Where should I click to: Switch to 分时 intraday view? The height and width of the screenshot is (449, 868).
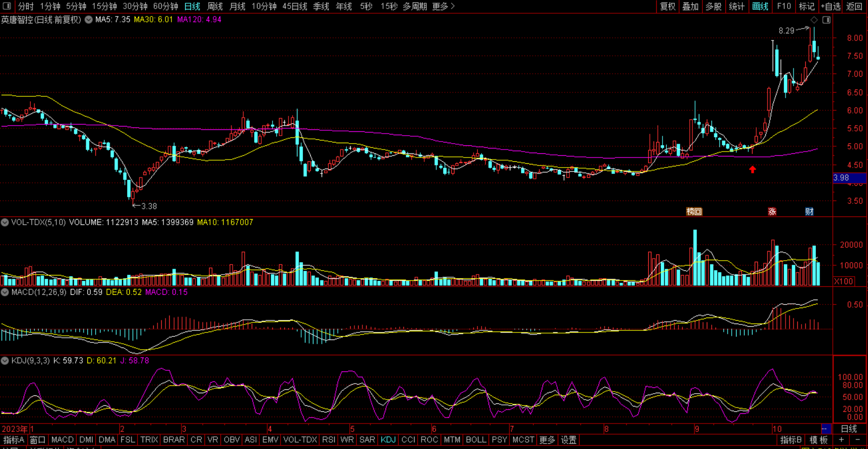click(26, 6)
